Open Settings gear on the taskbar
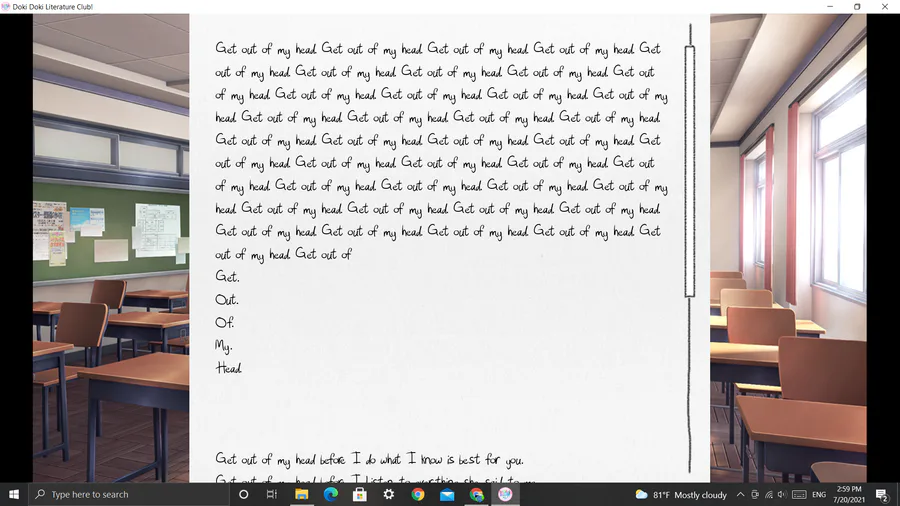The image size is (900, 506). (389, 494)
